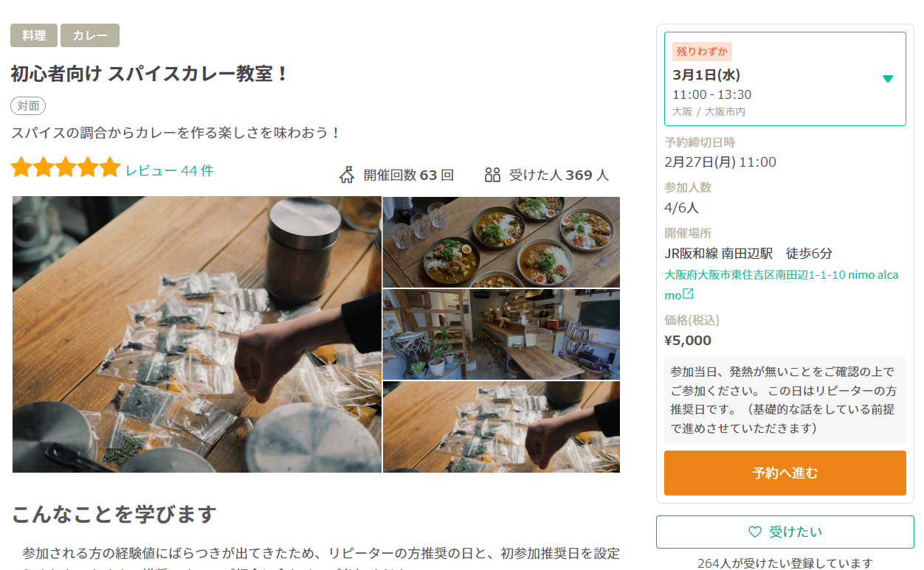This screenshot has height=570, width=924.
Task: Open the curry bowls thumbnail photo
Action: coord(501,241)
